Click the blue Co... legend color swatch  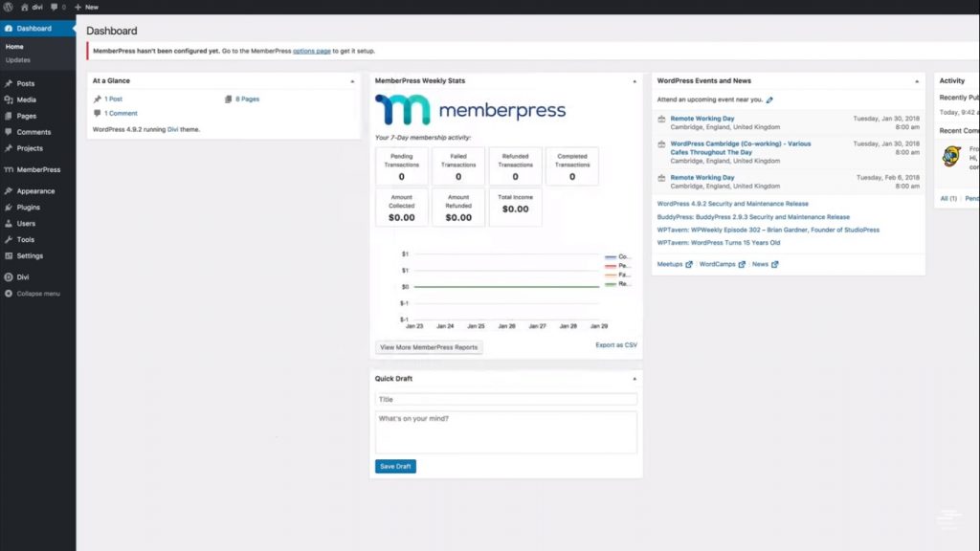(610, 256)
